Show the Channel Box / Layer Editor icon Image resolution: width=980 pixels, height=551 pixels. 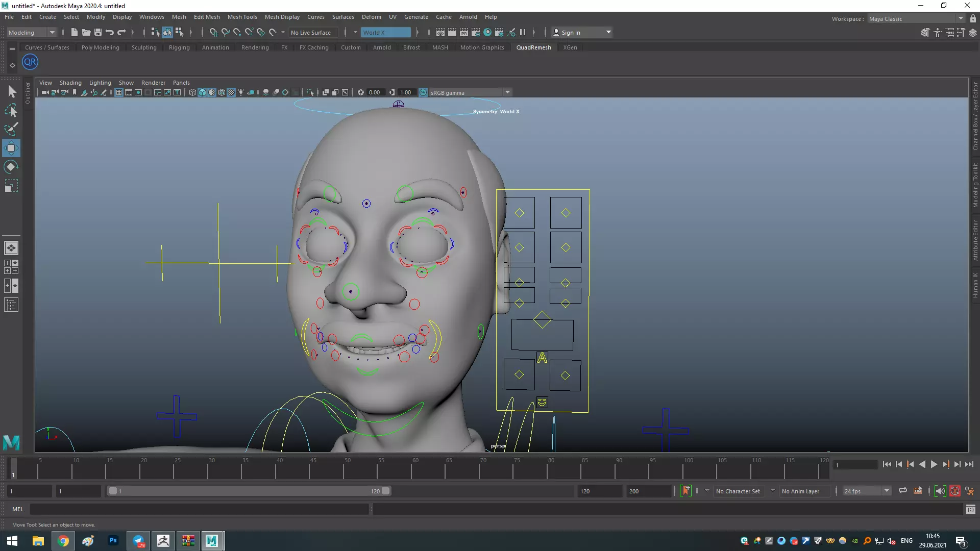click(x=973, y=33)
